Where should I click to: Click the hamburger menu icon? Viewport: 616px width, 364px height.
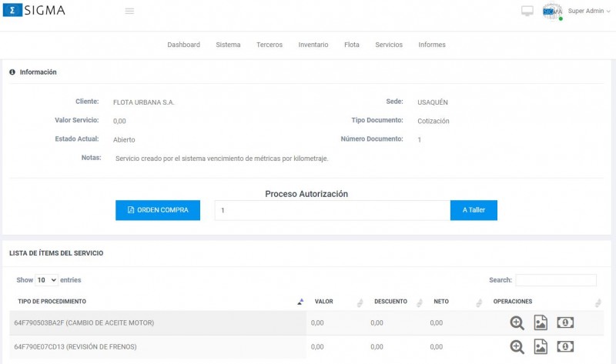[x=129, y=11]
